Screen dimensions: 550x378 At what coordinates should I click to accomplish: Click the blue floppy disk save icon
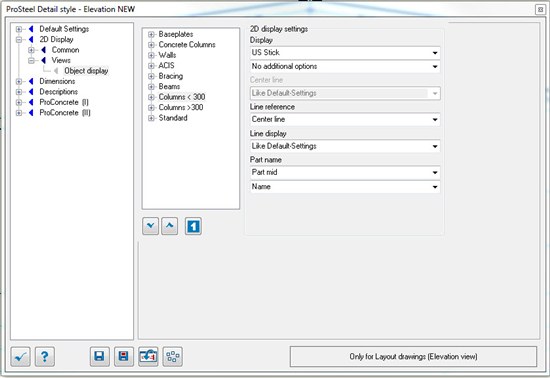[100, 357]
